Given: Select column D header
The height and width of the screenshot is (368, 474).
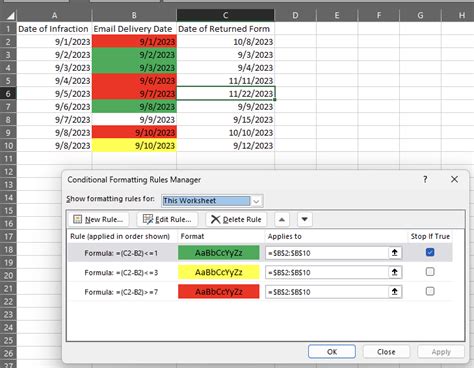Looking at the screenshot, I should (295, 15).
